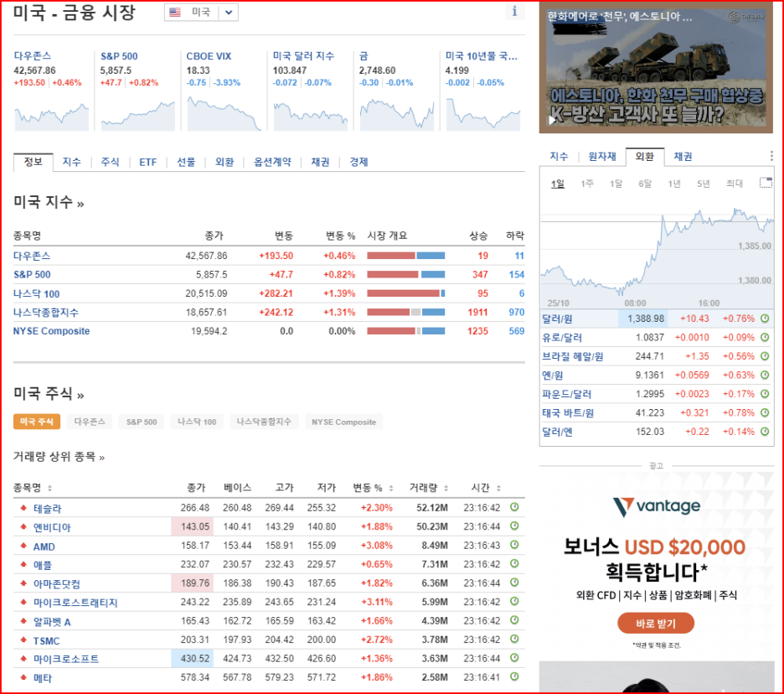Filter stocks by NYSE Composite pill

click(344, 422)
